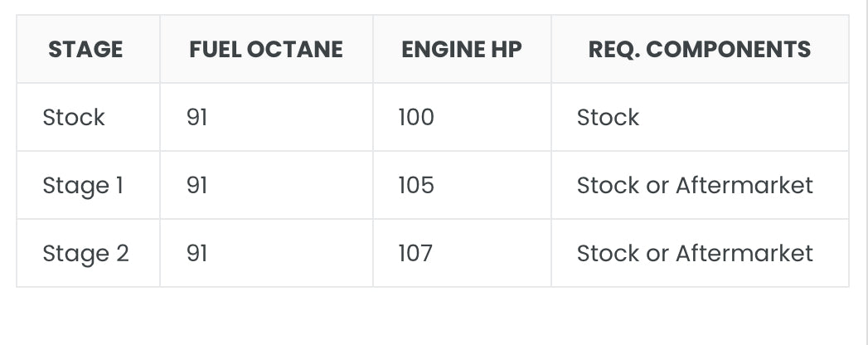Click the engine HP value 100
Viewport: 868px width, 345px height.
tap(416, 118)
